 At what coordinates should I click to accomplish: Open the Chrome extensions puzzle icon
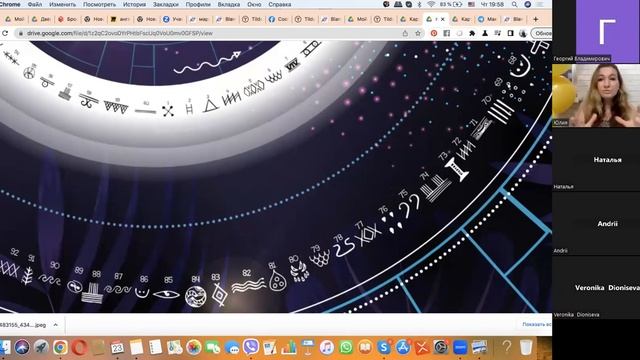point(472,33)
